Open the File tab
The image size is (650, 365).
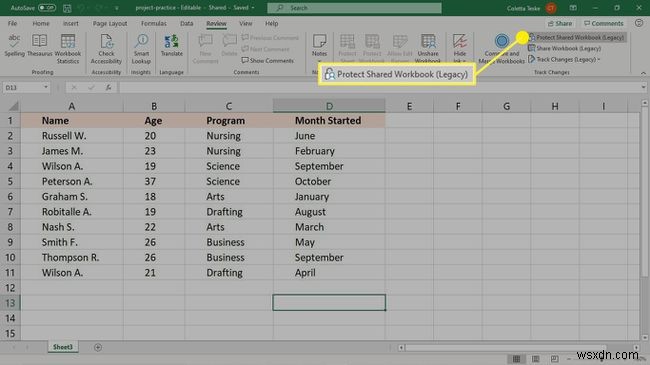[12, 24]
